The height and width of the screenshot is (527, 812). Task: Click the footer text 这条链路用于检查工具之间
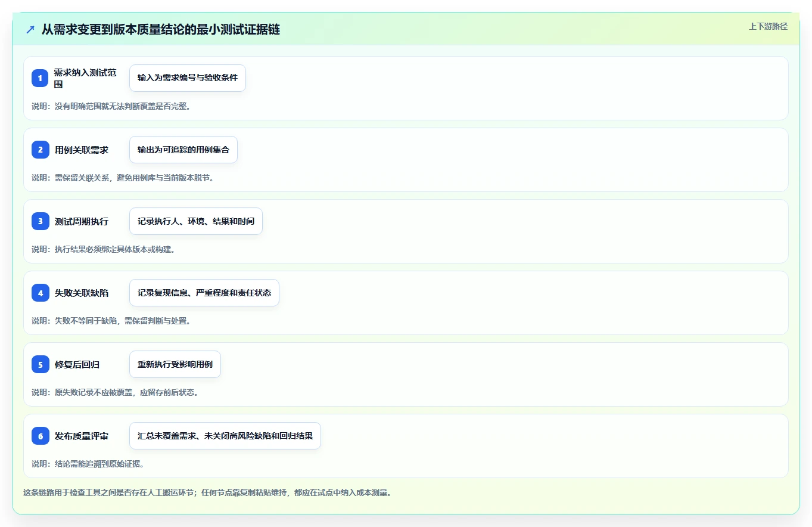point(207,492)
